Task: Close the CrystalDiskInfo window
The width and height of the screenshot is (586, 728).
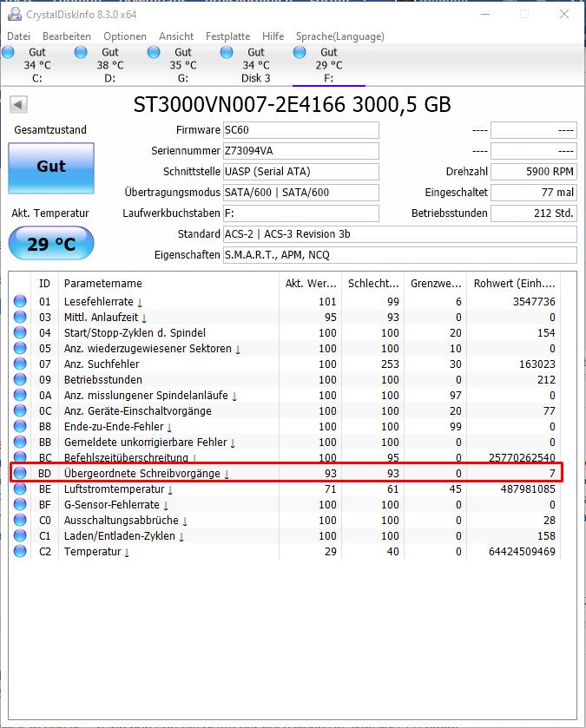Action: 564,15
